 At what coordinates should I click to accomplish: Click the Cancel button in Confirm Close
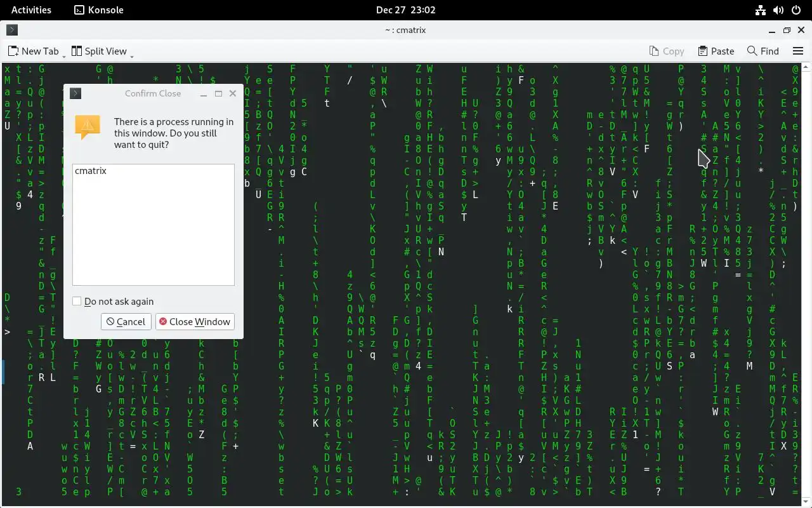(x=126, y=322)
